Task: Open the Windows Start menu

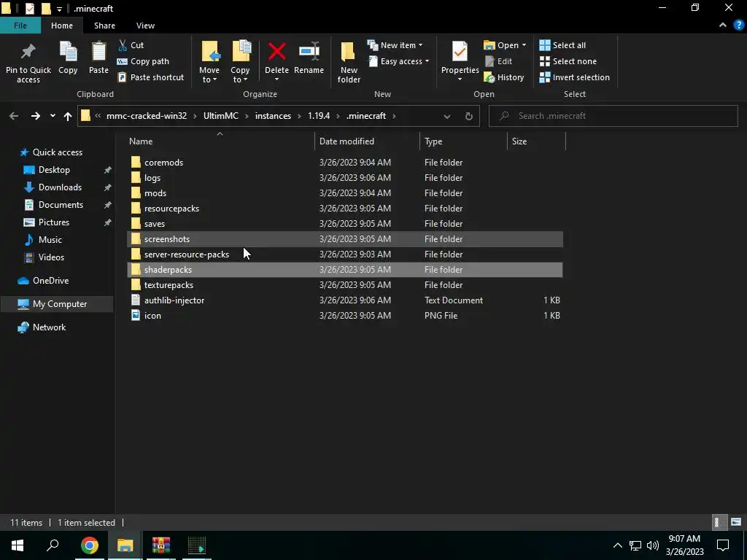Action: click(18, 545)
